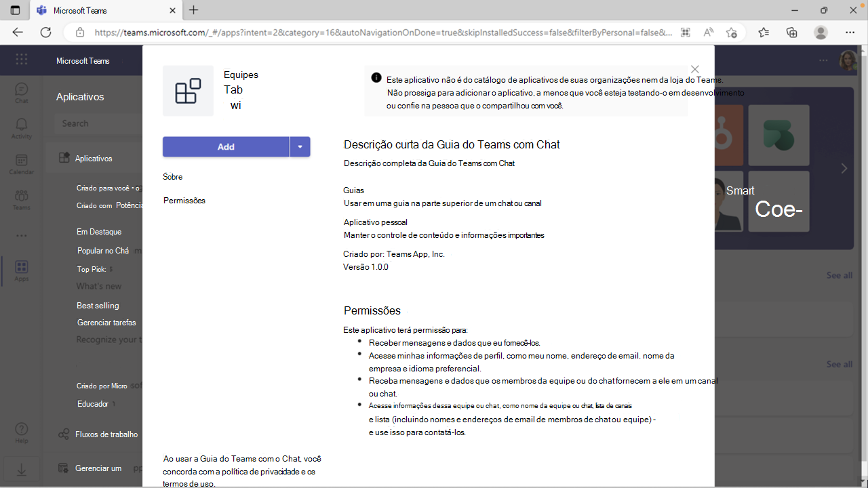
Task: Open the more apps ellipsis in sidebar
Action: click(x=22, y=236)
